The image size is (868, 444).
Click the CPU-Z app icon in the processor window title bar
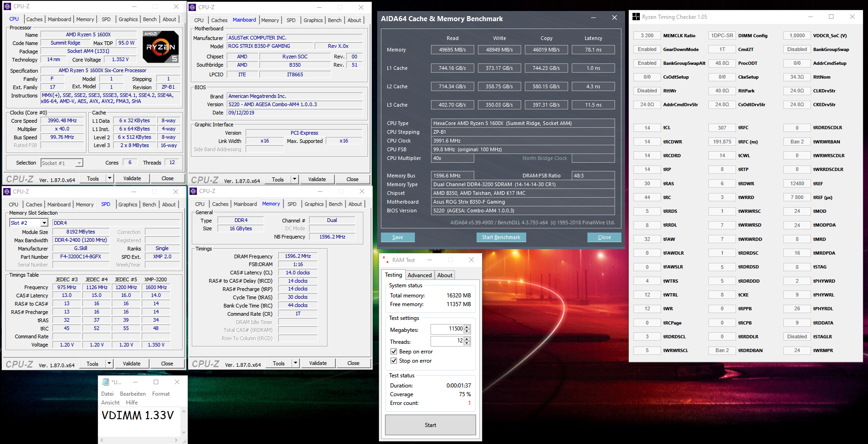pyautogui.click(x=7, y=6)
